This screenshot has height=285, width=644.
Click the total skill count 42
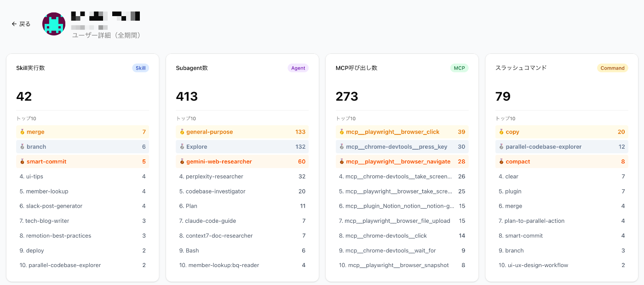pos(24,96)
